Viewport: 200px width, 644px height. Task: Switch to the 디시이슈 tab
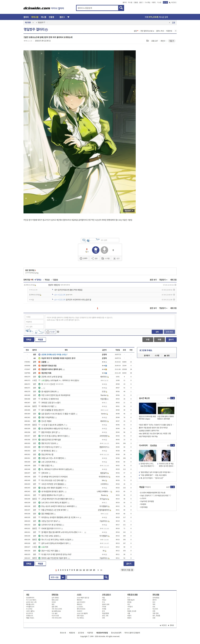tap(153, 446)
